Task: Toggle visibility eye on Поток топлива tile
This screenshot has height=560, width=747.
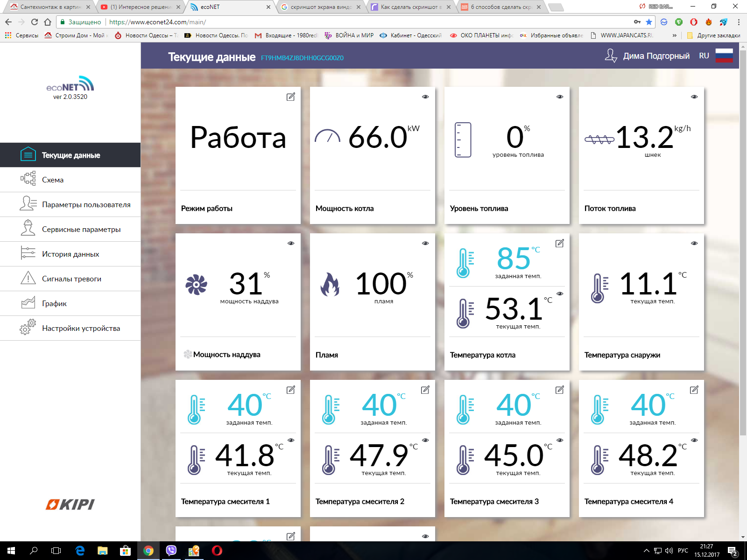Action: click(x=694, y=97)
